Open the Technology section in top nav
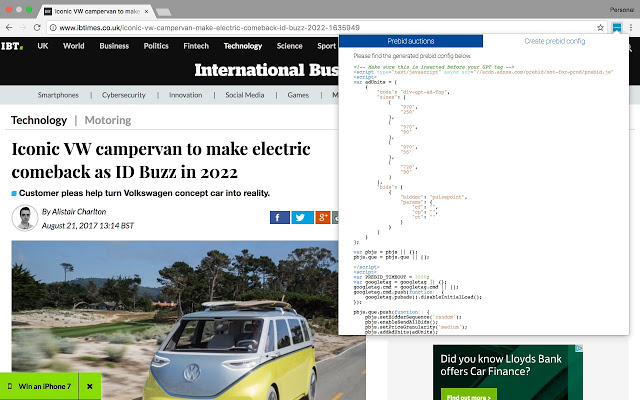640x400 pixels. coord(242,46)
